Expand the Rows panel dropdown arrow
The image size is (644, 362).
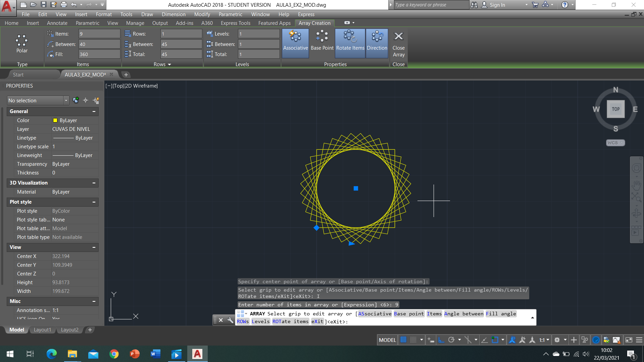pos(169,64)
